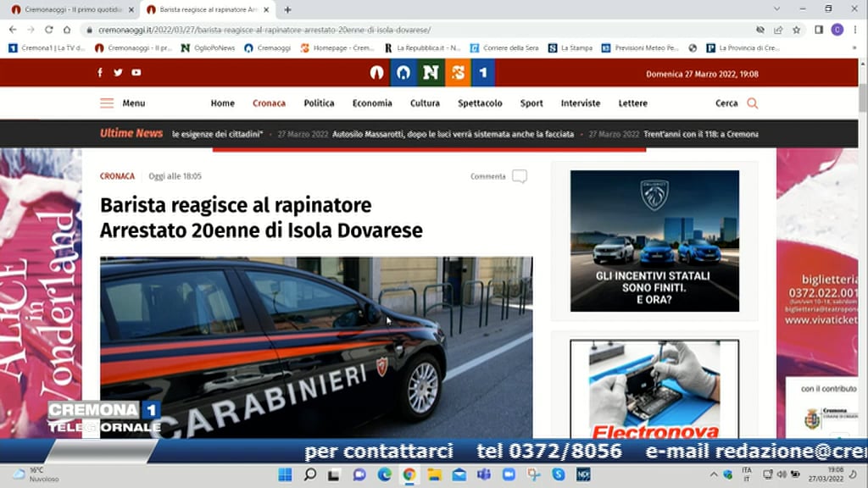Open the Windows Start menu
868x488 pixels.
pyautogui.click(x=285, y=474)
